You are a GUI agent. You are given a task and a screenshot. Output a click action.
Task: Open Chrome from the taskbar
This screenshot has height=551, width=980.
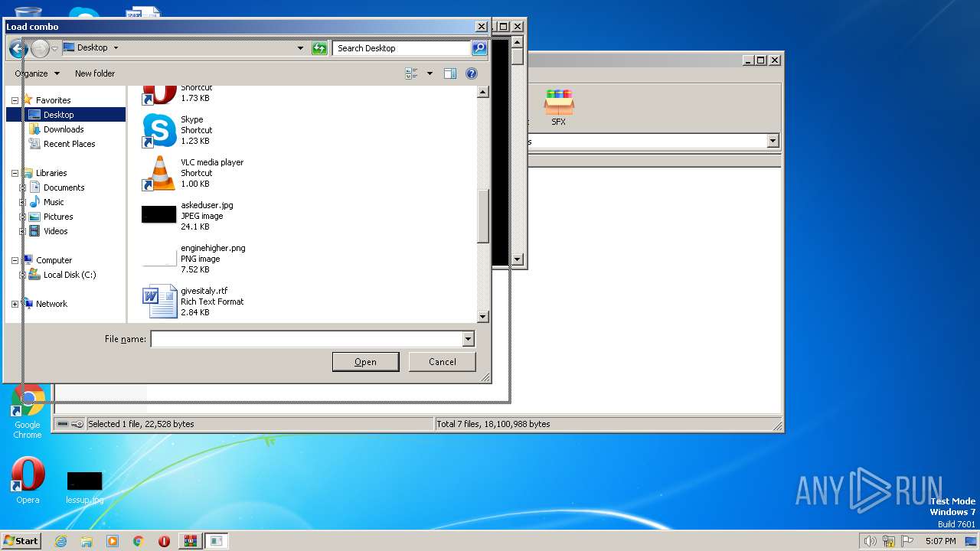click(x=139, y=541)
